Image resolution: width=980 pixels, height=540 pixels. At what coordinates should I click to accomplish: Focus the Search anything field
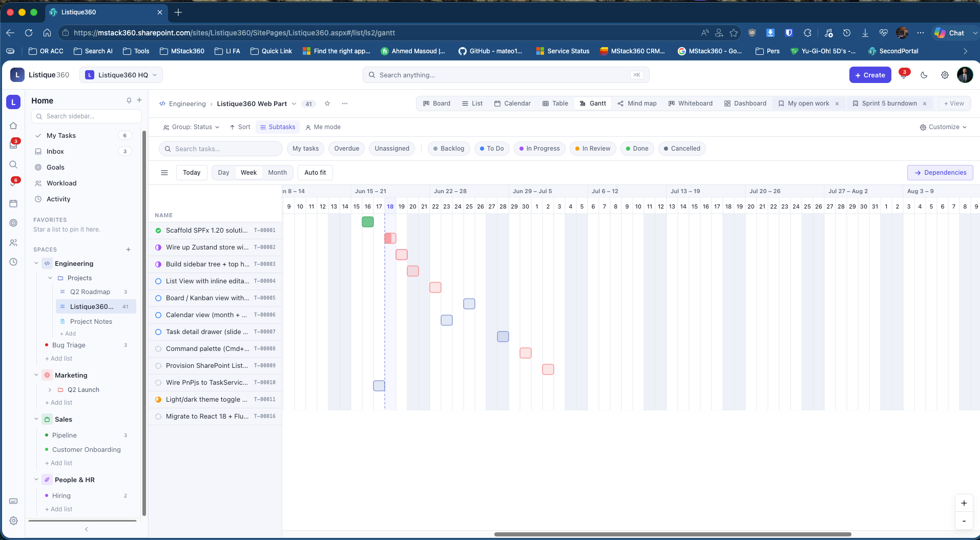506,75
